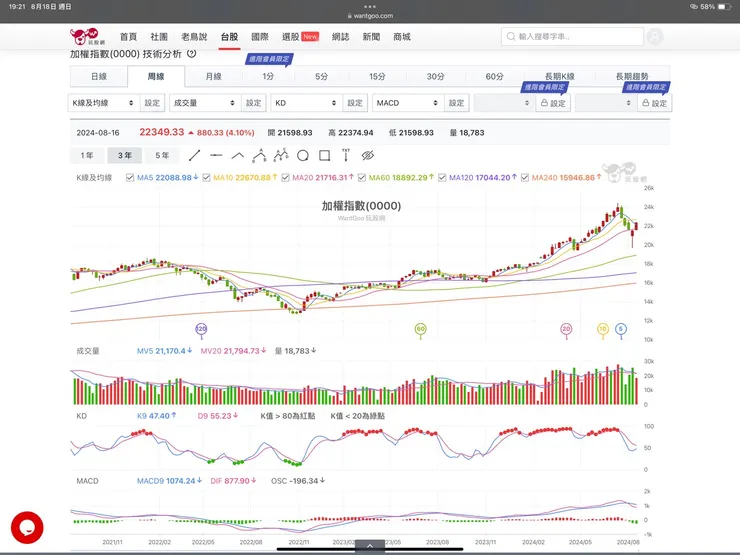This screenshot has width=740, height=555.
Task: Open the MACD indicator dropdown
Action: point(408,103)
